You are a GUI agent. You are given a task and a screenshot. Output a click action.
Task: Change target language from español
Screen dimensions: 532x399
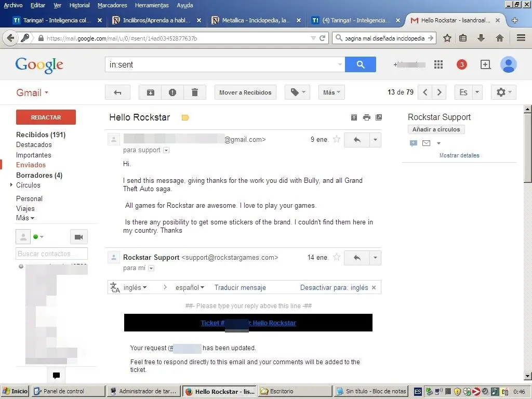(x=190, y=287)
